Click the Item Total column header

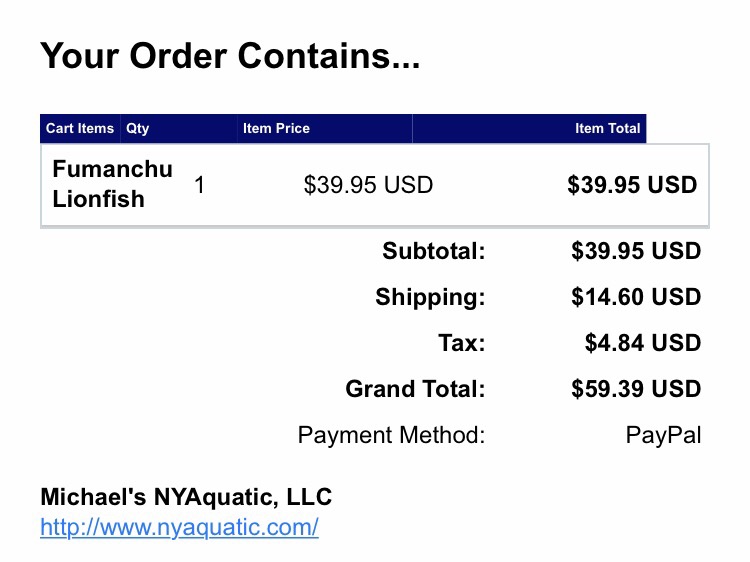[x=607, y=128]
